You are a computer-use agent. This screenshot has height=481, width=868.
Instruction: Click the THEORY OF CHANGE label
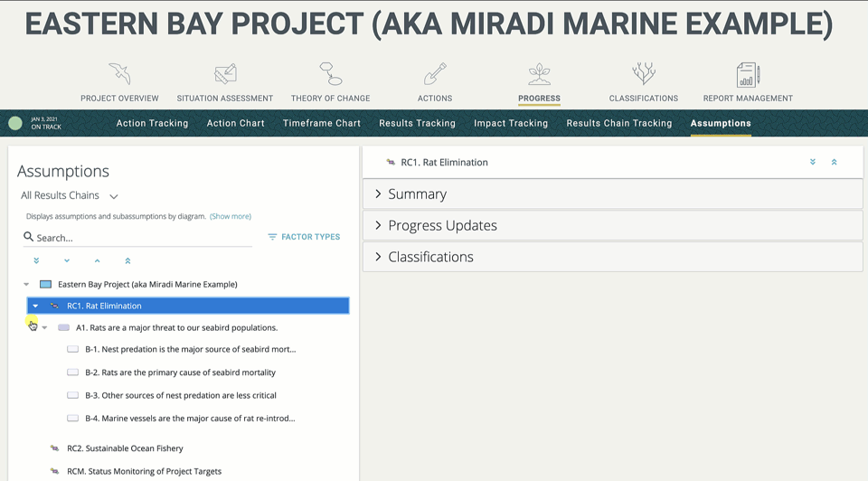[331, 98]
